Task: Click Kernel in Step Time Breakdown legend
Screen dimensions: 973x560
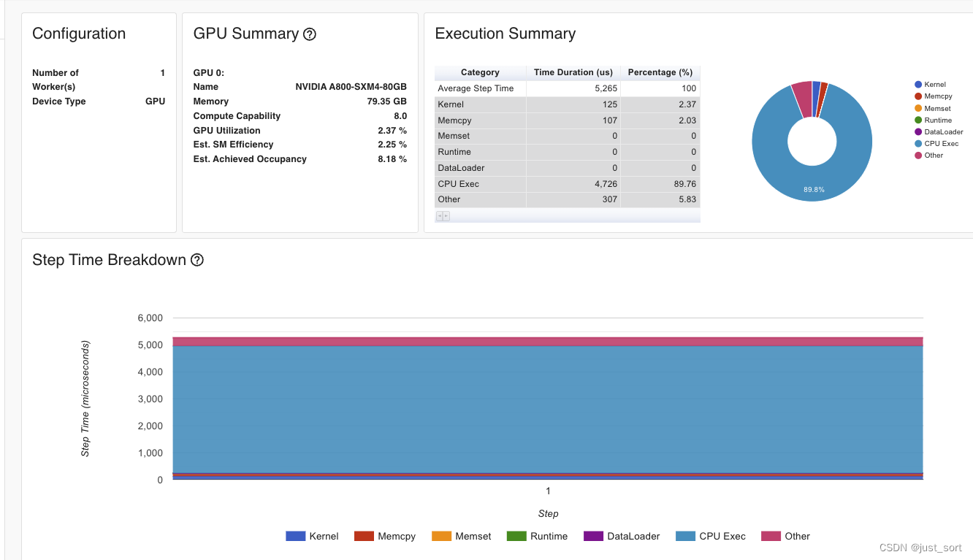Action: coord(312,536)
